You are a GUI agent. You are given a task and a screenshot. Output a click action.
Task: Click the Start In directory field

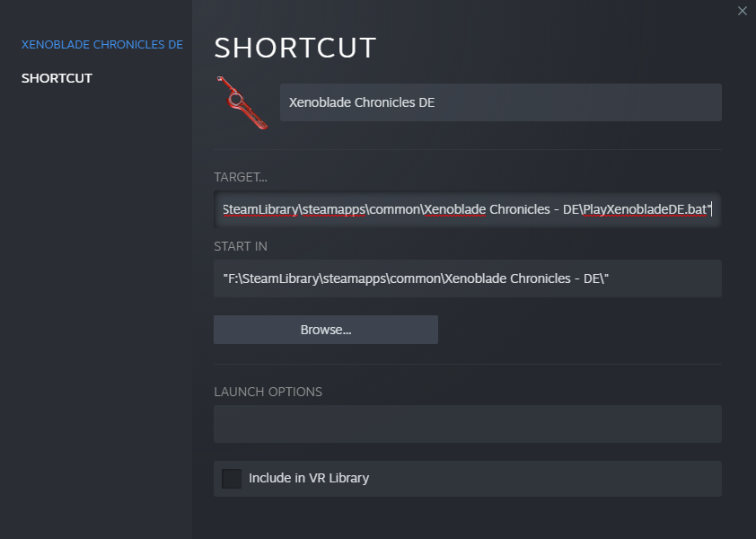(467, 278)
